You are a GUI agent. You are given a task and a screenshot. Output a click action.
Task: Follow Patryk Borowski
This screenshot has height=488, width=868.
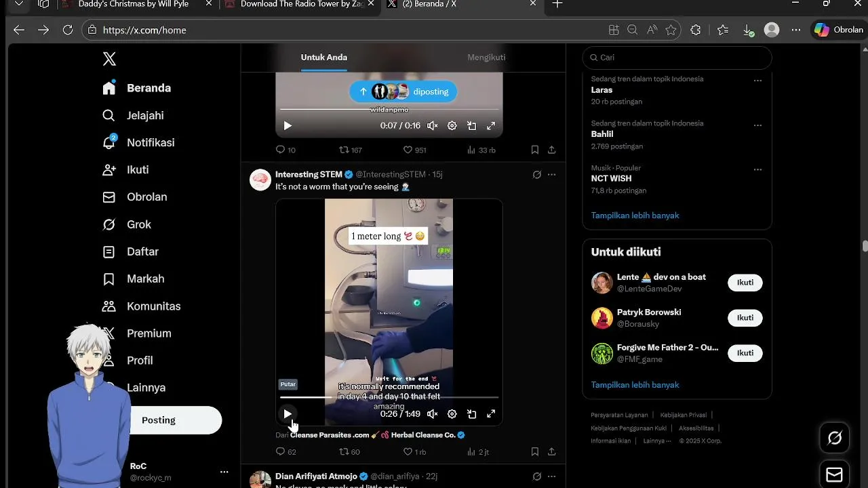point(745,318)
